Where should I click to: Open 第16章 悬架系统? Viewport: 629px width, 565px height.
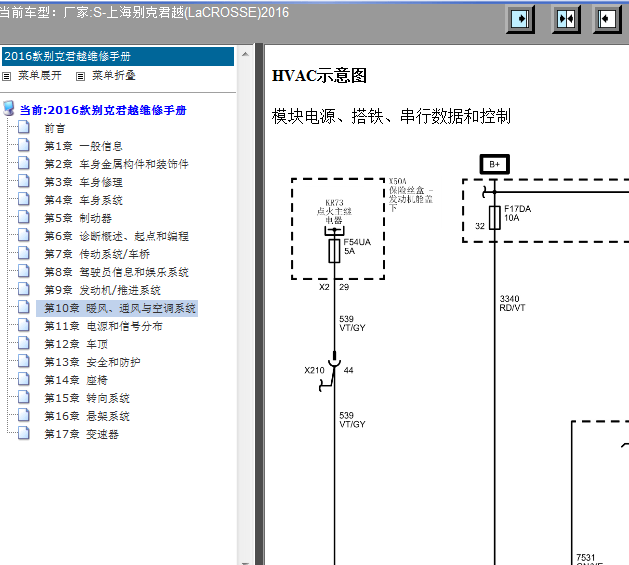[87, 416]
